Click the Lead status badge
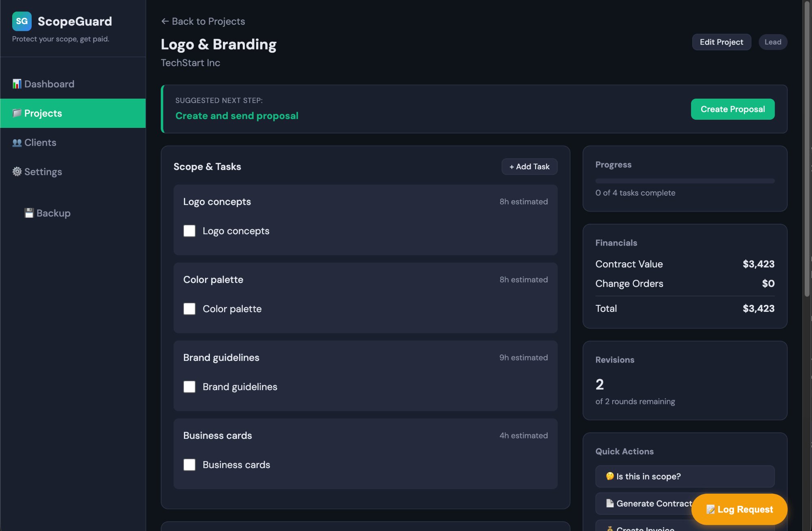 [772, 42]
